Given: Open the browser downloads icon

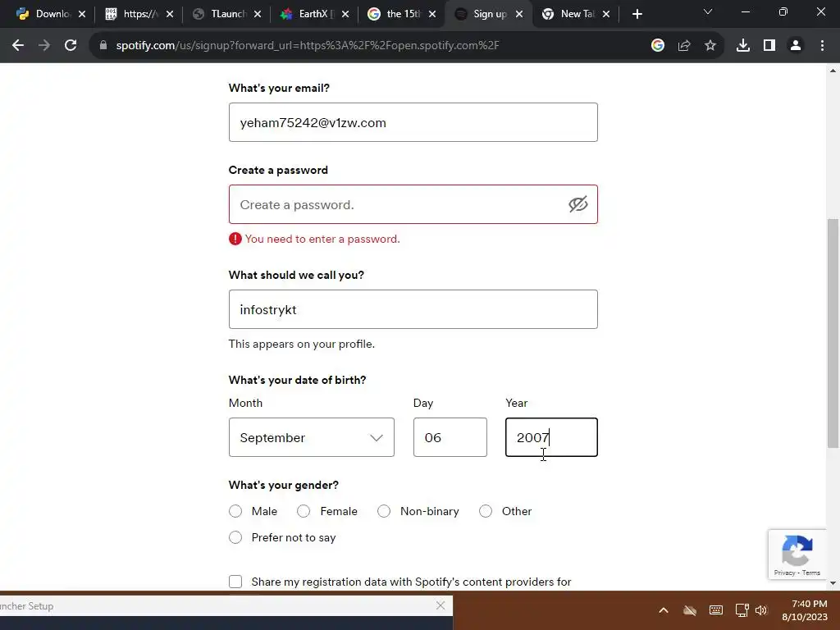Looking at the screenshot, I should [x=743, y=46].
